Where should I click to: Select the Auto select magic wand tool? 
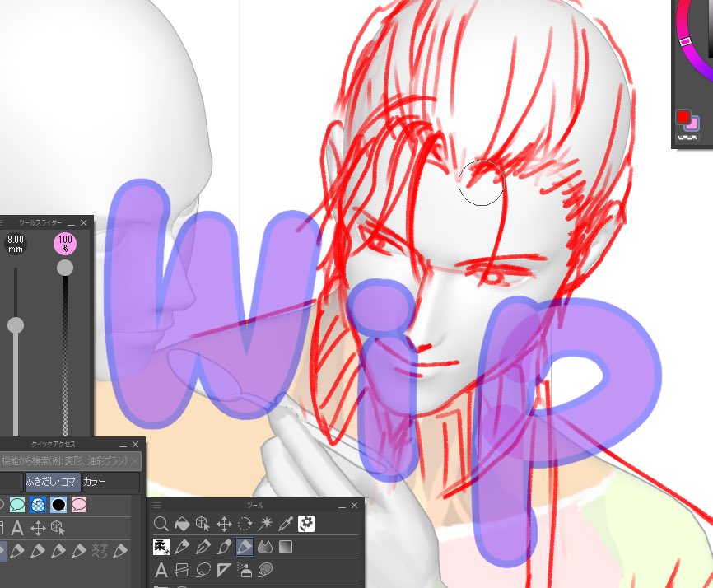click(265, 524)
